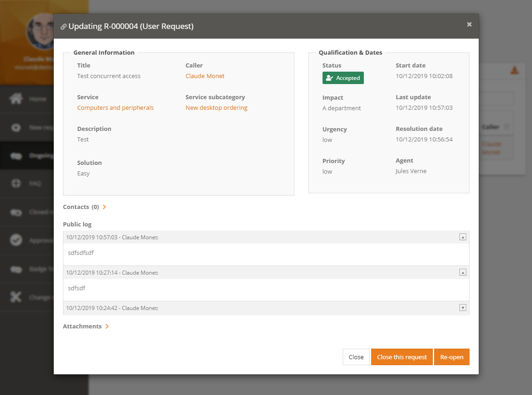Image resolution: width=532 pixels, height=395 pixels.
Task: Click the white Close button
Action: click(356, 357)
